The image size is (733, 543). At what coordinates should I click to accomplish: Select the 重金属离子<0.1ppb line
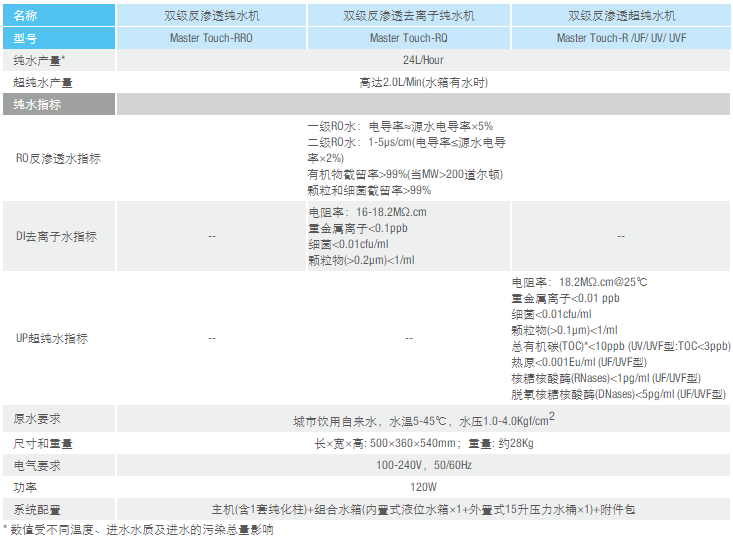pyautogui.click(x=358, y=228)
